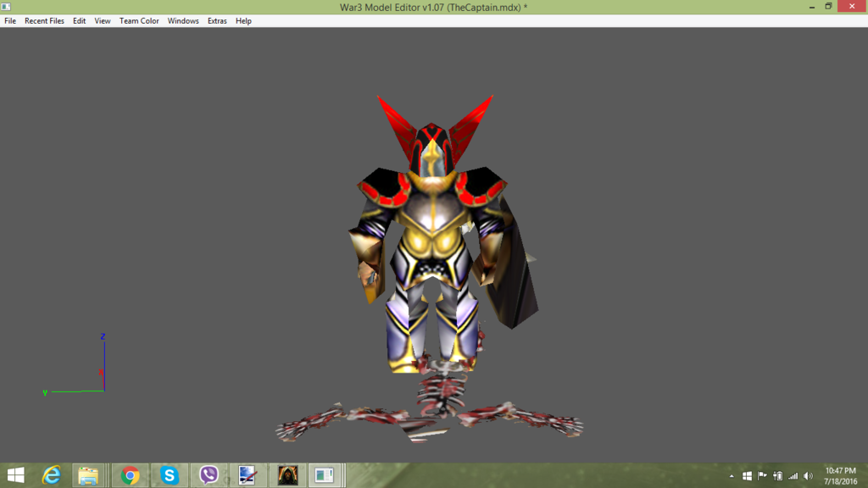Image resolution: width=868 pixels, height=488 pixels.
Task: Launch Internet Explorer from taskbar
Action: [52, 475]
